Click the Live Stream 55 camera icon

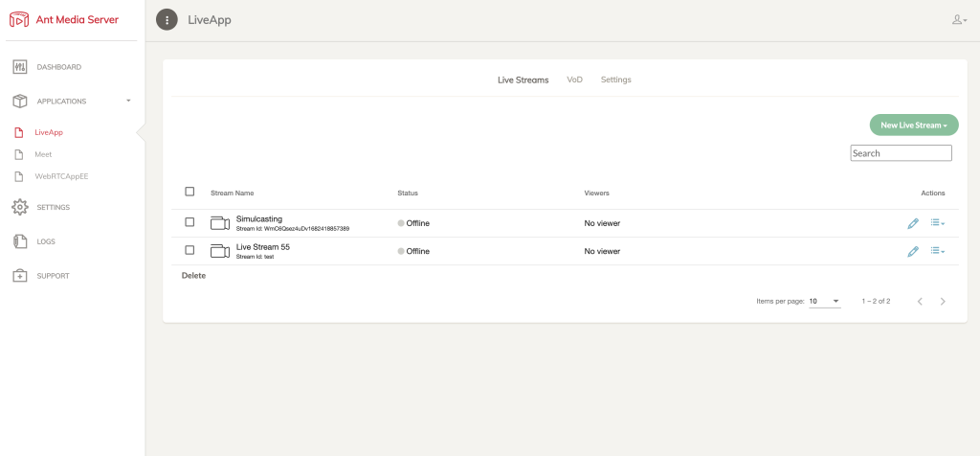220,251
